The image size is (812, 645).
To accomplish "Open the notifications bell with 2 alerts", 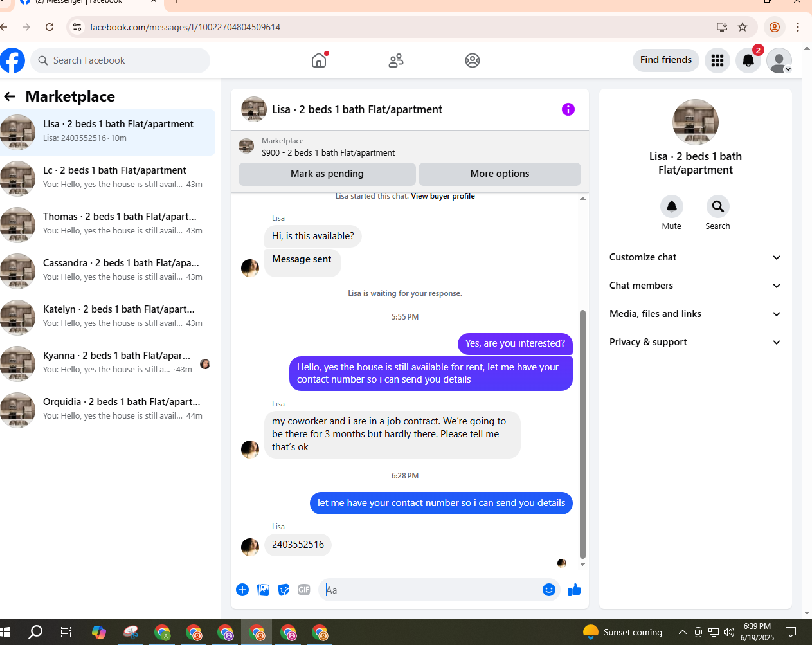I will (x=748, y=60).
